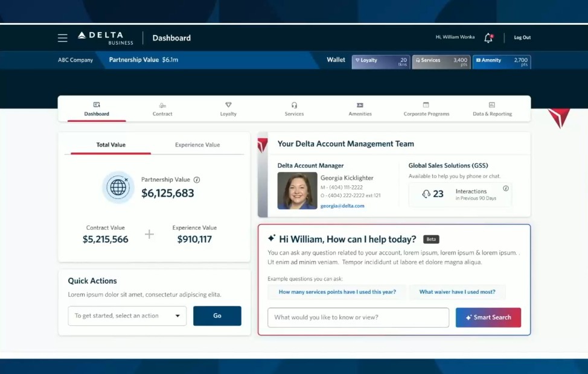
Task: Switch to the Services tab
Action: [294, 109]
